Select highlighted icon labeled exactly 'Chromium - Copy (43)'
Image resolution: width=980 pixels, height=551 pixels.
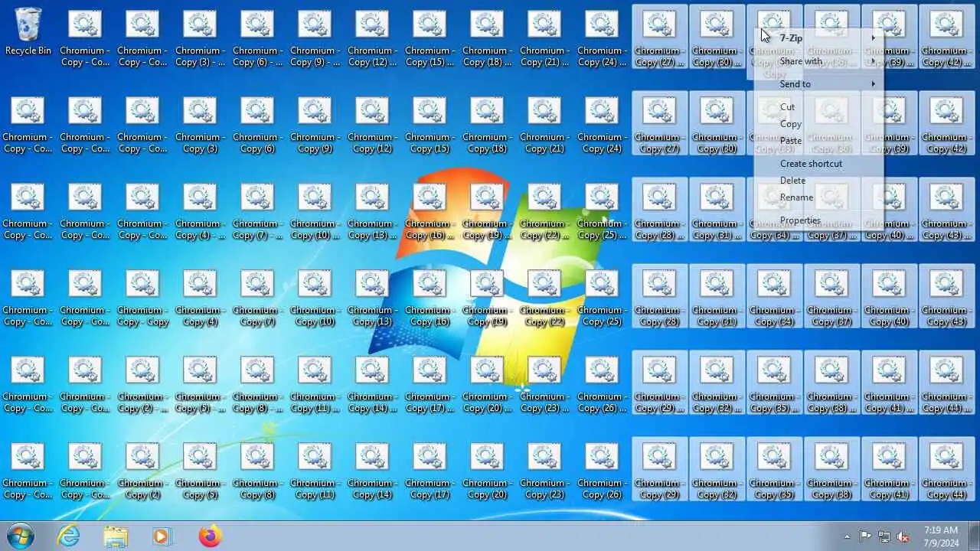[x=946, y=295]
